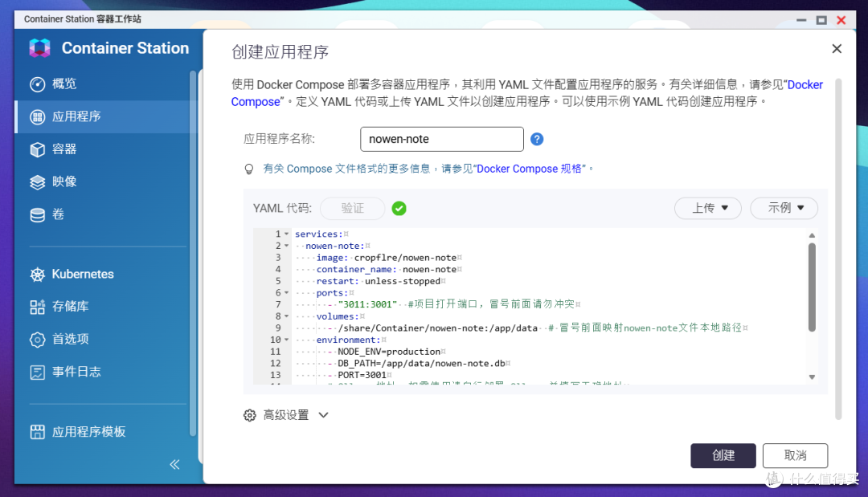The height and width of the screenshot is (497, 868).
Task: Click the 应用程序名称 input field
Action: [442, 140]
